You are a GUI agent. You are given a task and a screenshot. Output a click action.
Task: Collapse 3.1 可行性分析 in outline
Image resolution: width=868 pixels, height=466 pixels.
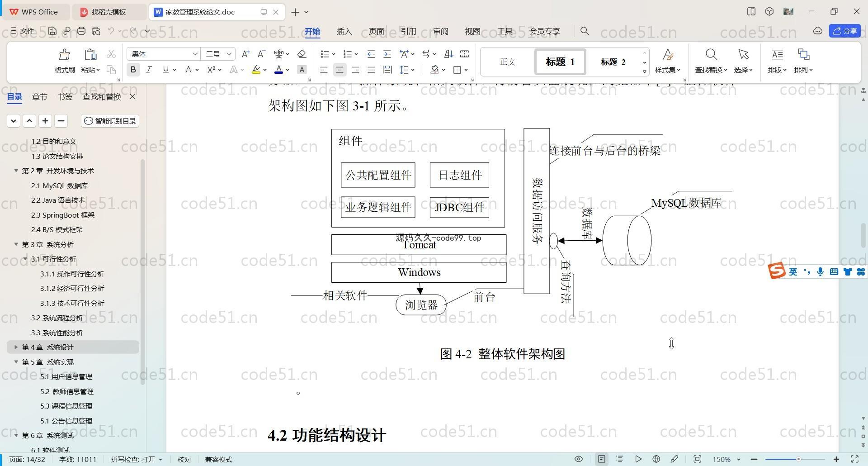(x=25, y=259)
